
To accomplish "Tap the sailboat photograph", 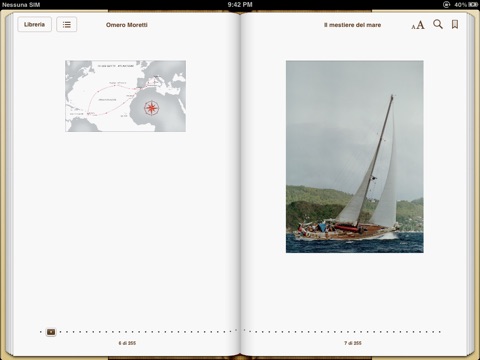I will [355, 157].
